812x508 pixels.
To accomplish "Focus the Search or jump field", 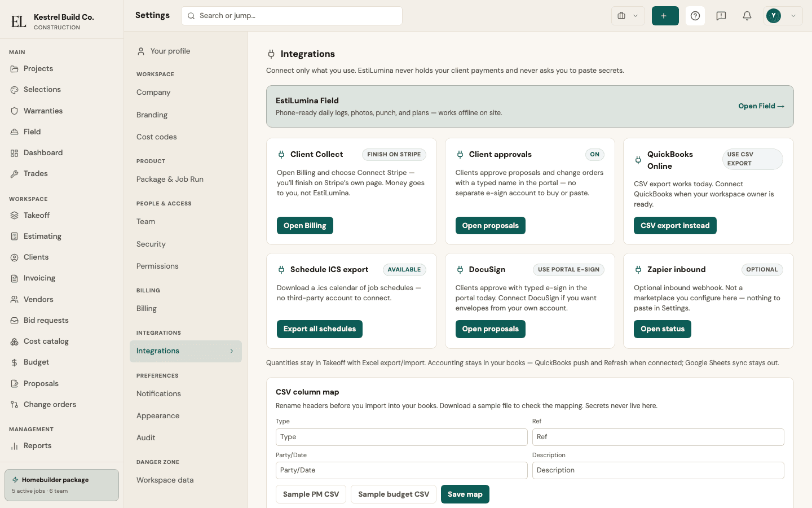I will click(292, 16).
